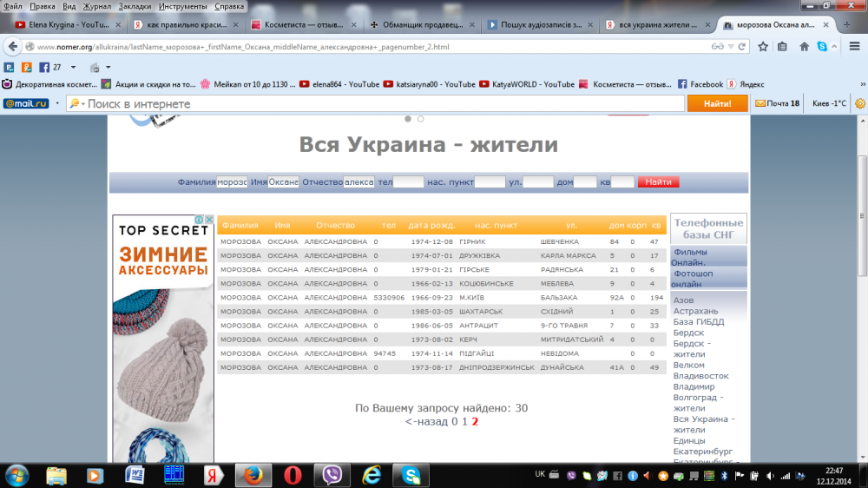Open the Firefox hamburger menu
The height and width of the screenshot is (488, 868).
coord(856,47)
